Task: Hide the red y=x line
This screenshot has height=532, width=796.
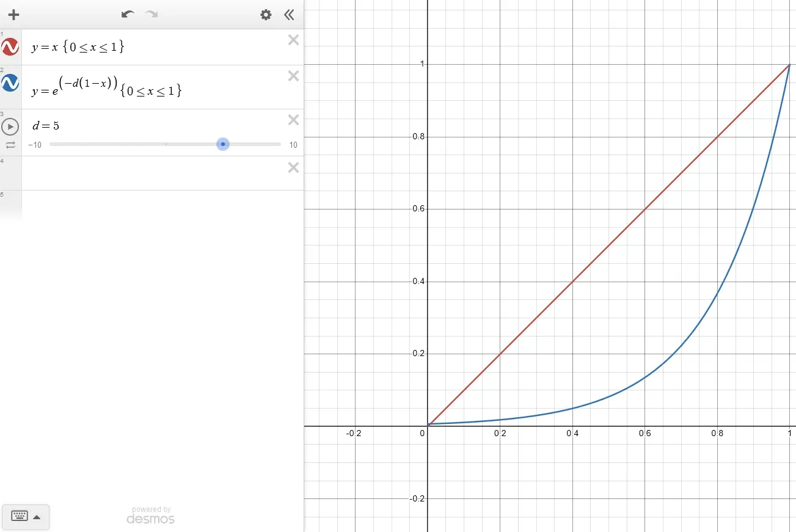Action: click(x=10, y=47)
